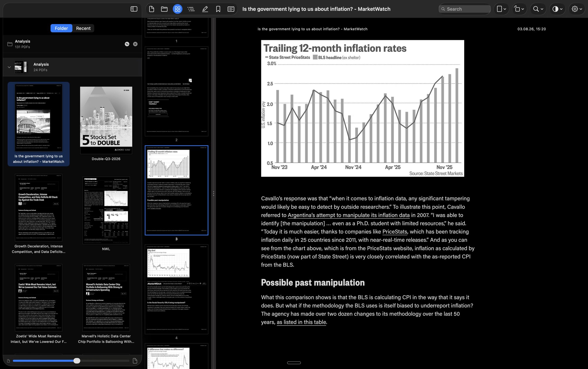Screen dimensions: 588x369
Task: Open Argentina's attempt to manipulate link
Action: coord(348,215)
